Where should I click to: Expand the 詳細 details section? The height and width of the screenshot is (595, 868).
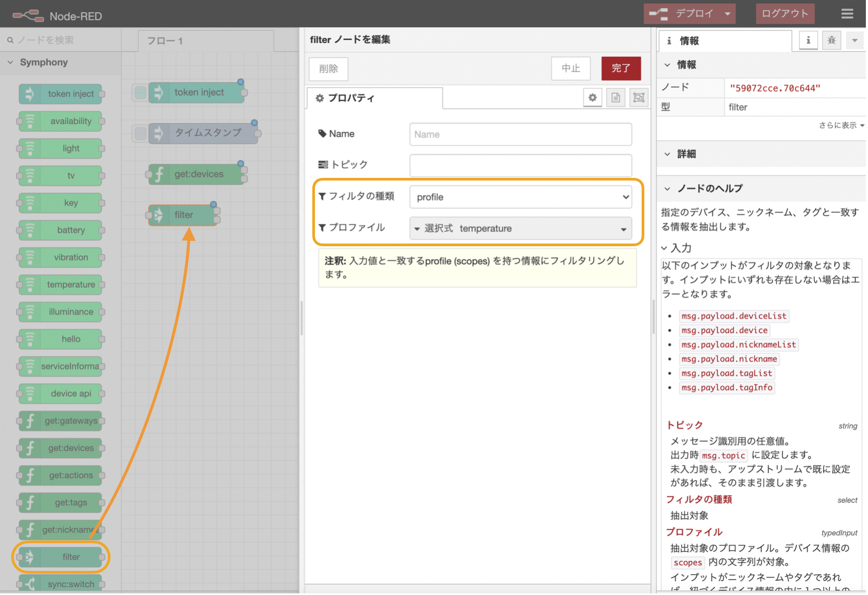click(x=761, y=154)
